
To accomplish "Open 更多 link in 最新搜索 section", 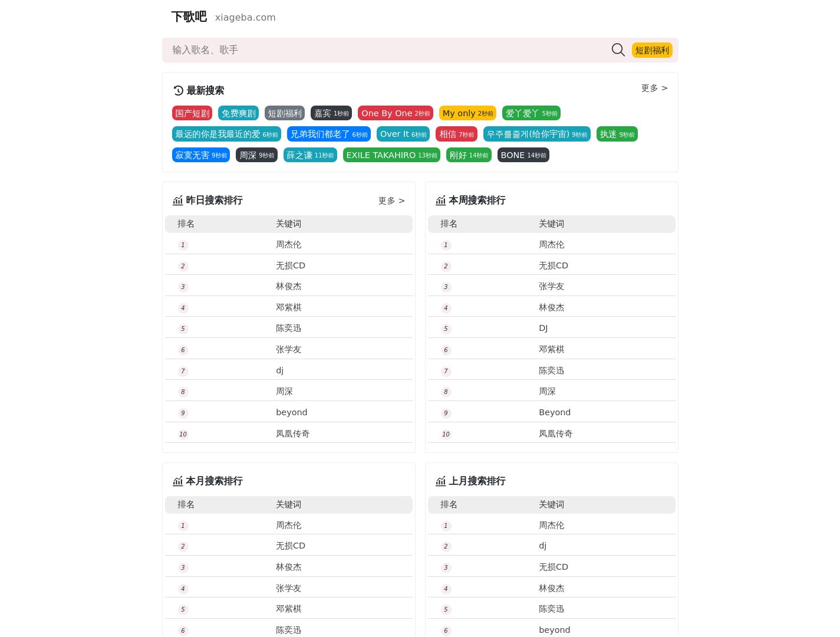I will click(x=654, y=88).
